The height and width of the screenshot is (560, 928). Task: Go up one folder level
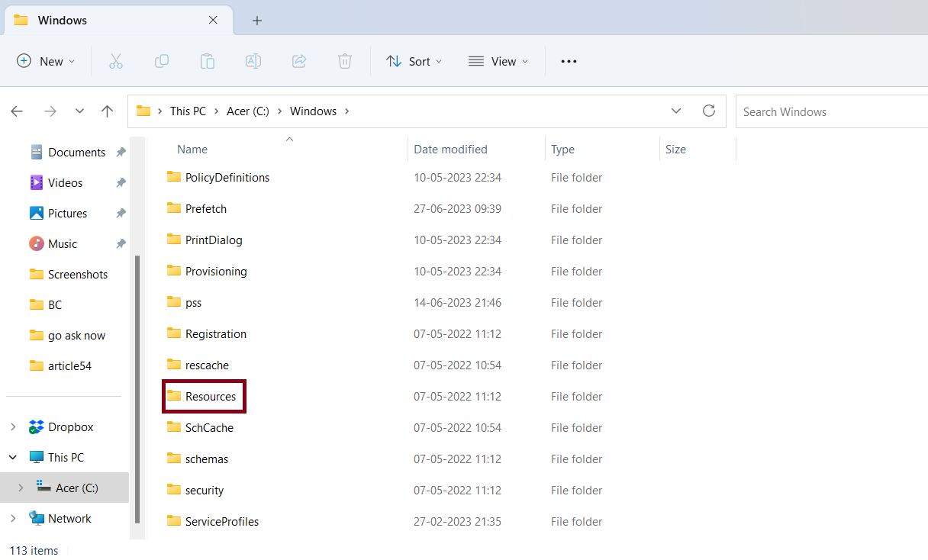(108, 111)
